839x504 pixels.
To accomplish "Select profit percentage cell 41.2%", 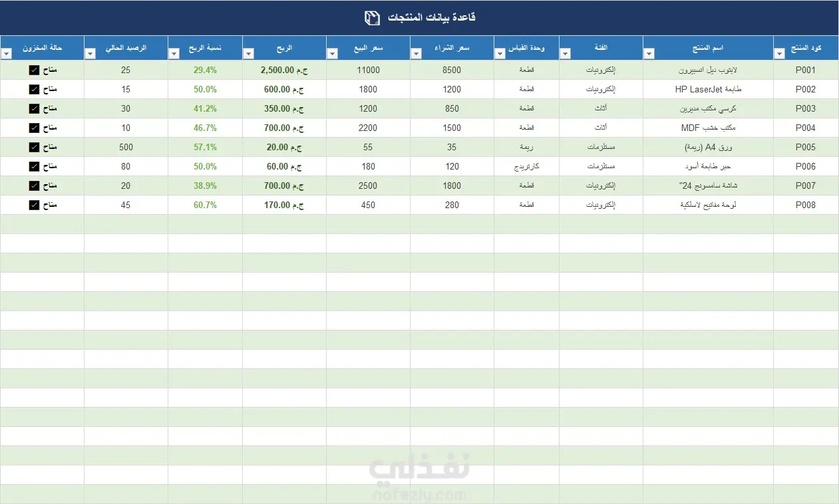I will pos(205,108).
